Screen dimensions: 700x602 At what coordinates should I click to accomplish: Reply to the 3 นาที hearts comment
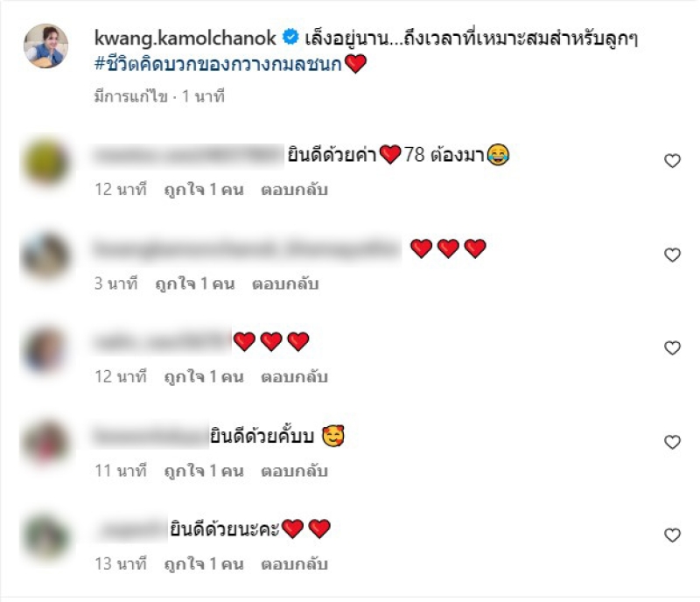[x=285, y=284]
